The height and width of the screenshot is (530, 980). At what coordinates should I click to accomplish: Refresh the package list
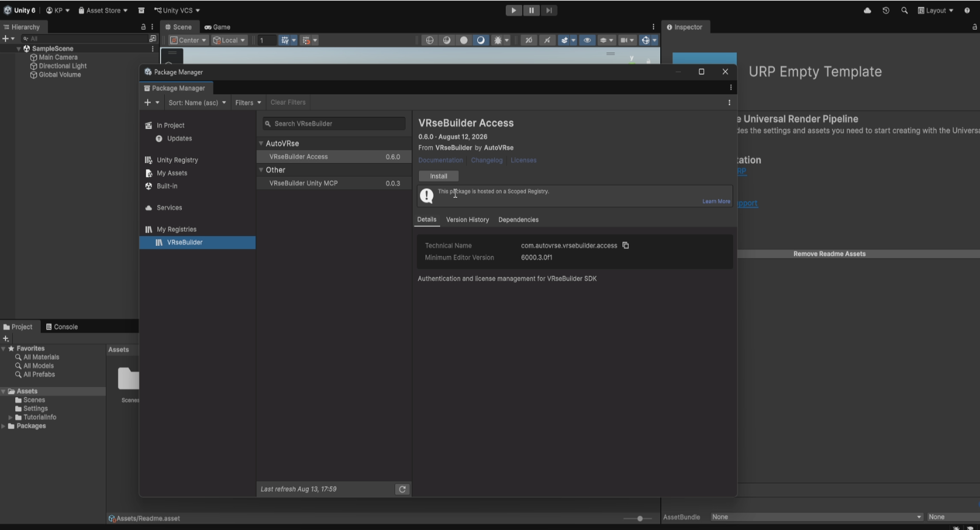[402, 489]
